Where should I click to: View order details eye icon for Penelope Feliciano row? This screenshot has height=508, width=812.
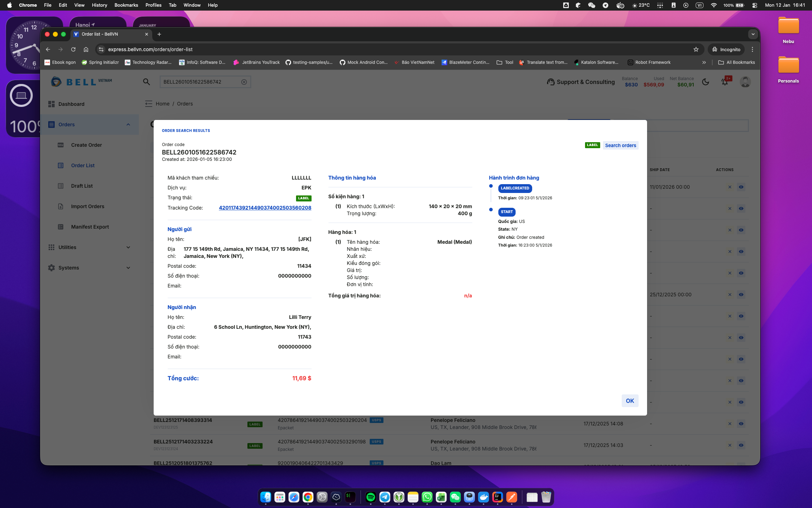(741, 424)
